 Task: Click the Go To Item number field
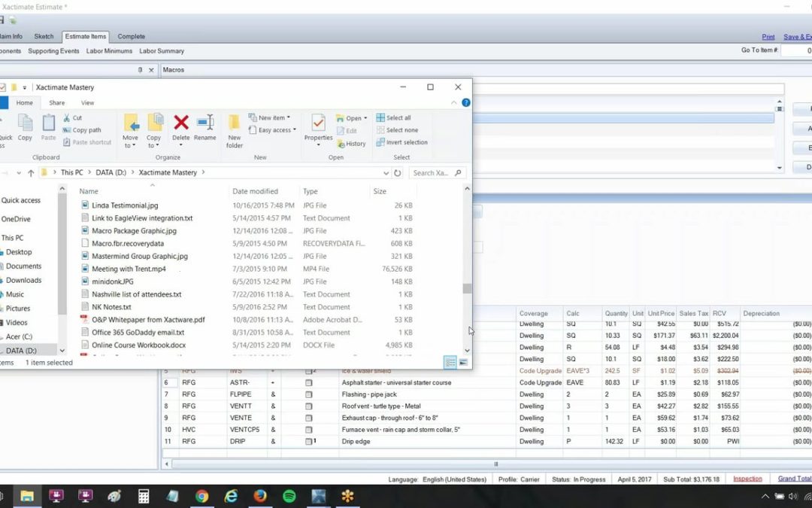tap(796, 50)
